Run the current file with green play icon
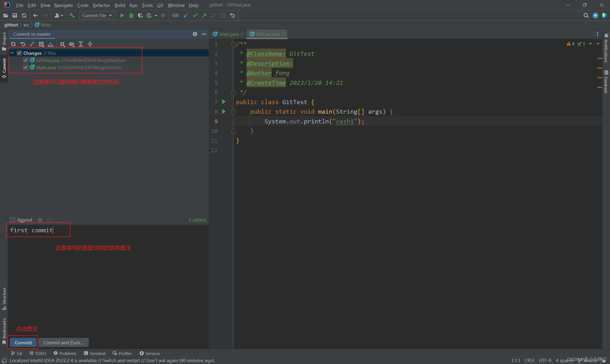Viewport: 610px width, 364px height. [122, 15]
